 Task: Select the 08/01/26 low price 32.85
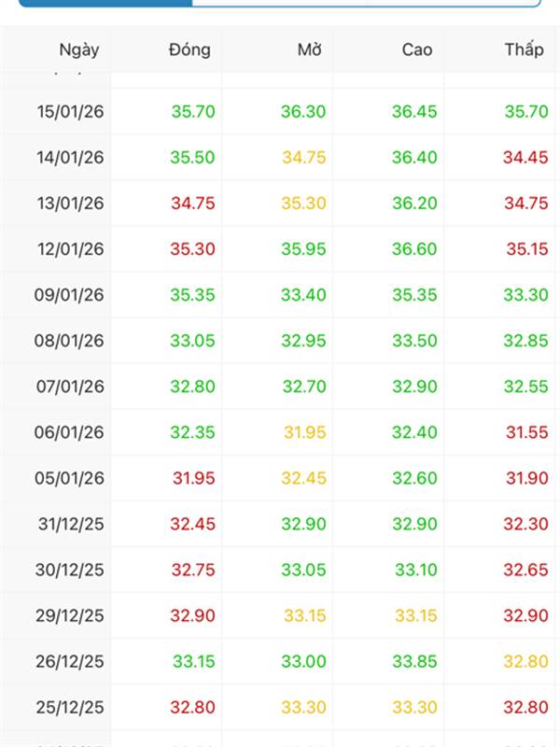525,341
